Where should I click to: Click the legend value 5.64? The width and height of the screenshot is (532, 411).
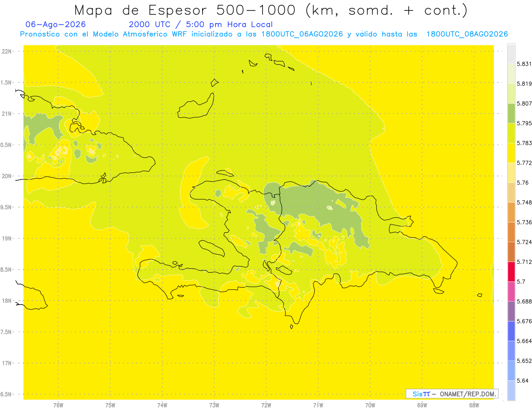tap(523, 380)
